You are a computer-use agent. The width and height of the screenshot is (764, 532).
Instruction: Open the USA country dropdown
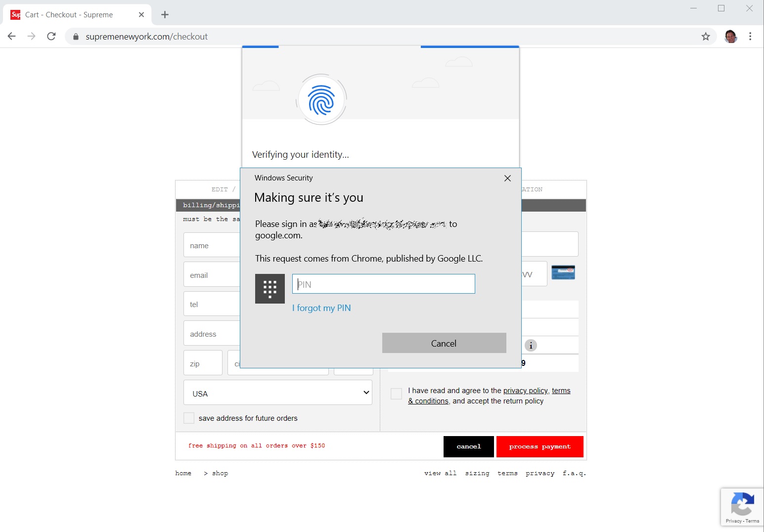click(278, 393)
